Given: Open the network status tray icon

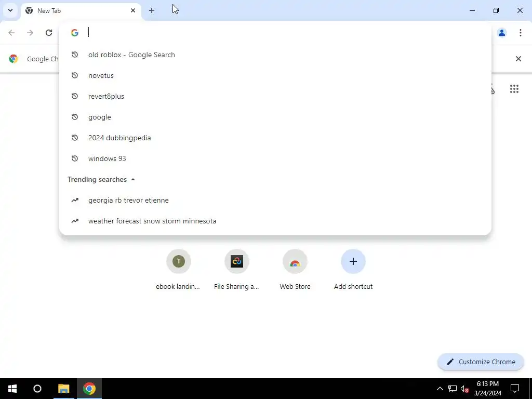Looking at the screenshot, I should click(453, 389).
